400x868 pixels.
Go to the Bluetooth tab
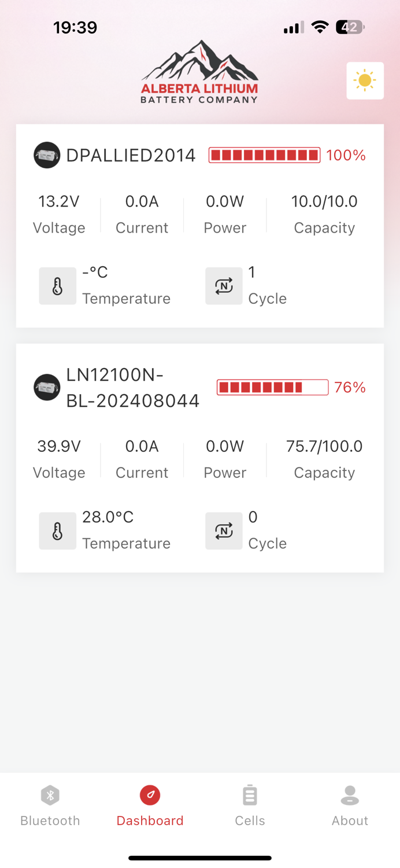point(50,806)
